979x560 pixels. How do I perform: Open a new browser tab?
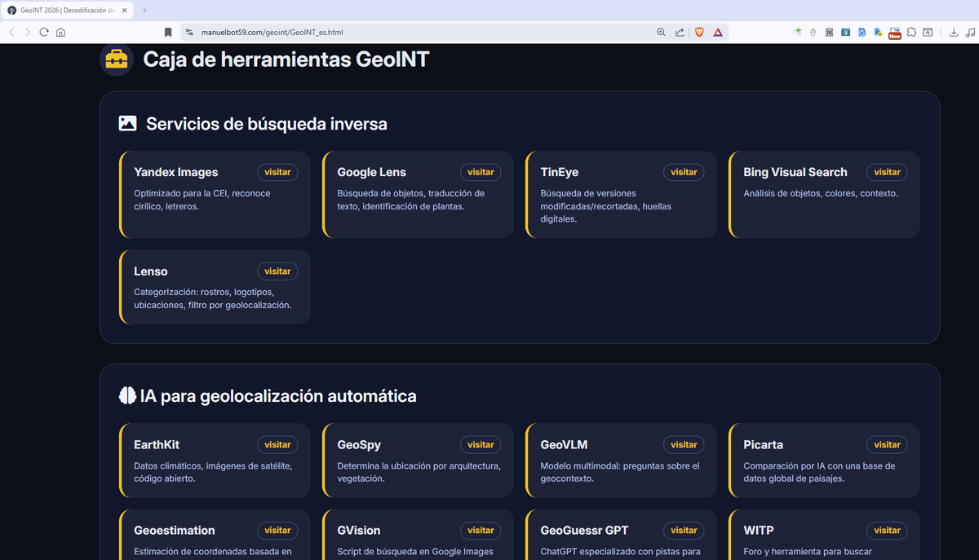click(144, 10)
